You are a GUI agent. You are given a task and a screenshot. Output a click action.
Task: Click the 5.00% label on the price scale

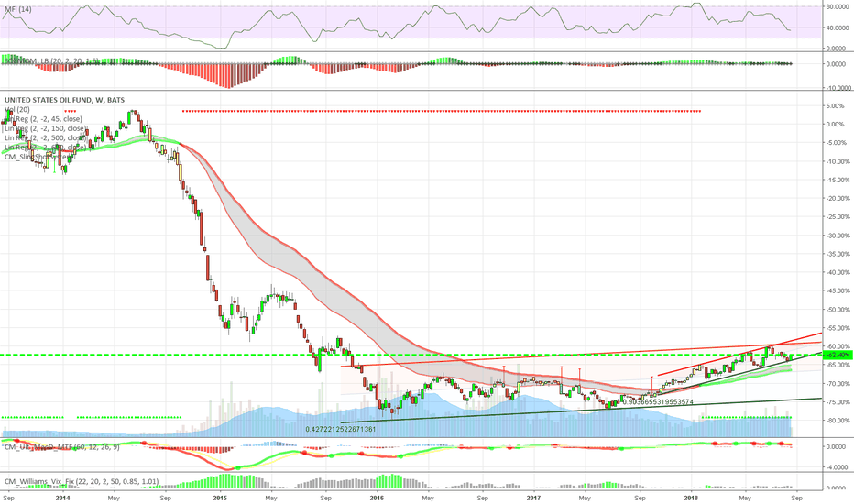836,106
